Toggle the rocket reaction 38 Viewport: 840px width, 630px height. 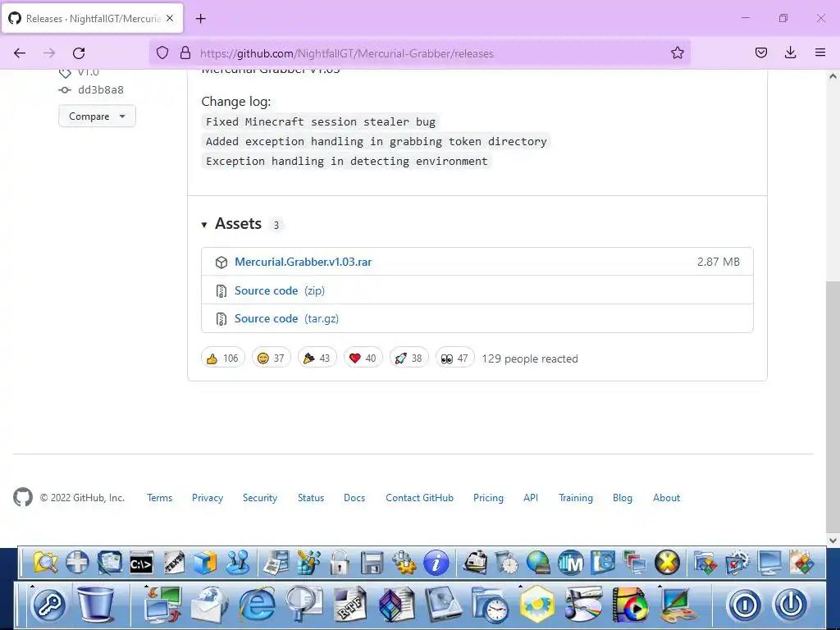409,358
